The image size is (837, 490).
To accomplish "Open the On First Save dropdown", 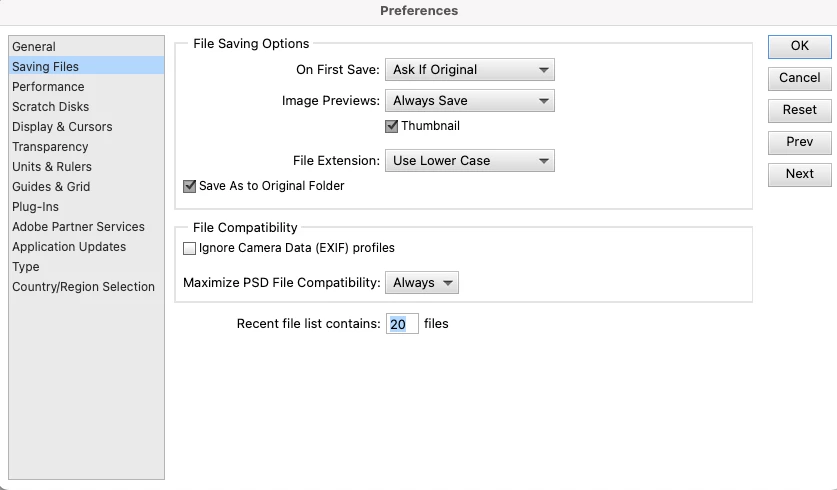I will pos(469,70).
